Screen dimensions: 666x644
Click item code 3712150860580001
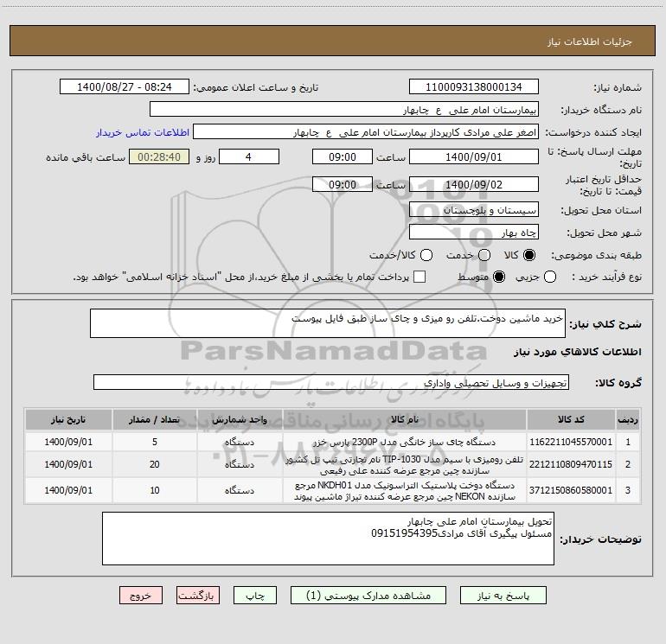(x=571, y=490)
